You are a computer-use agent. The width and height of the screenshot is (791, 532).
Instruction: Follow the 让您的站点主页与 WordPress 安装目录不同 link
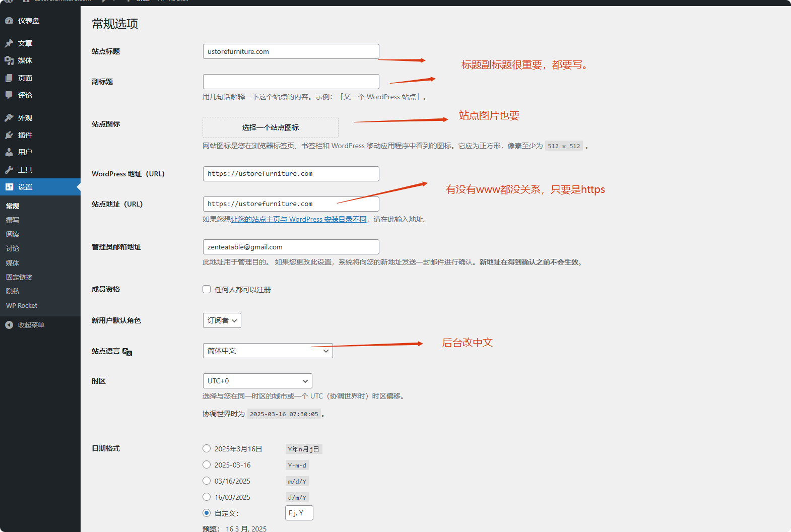point(299,219)
